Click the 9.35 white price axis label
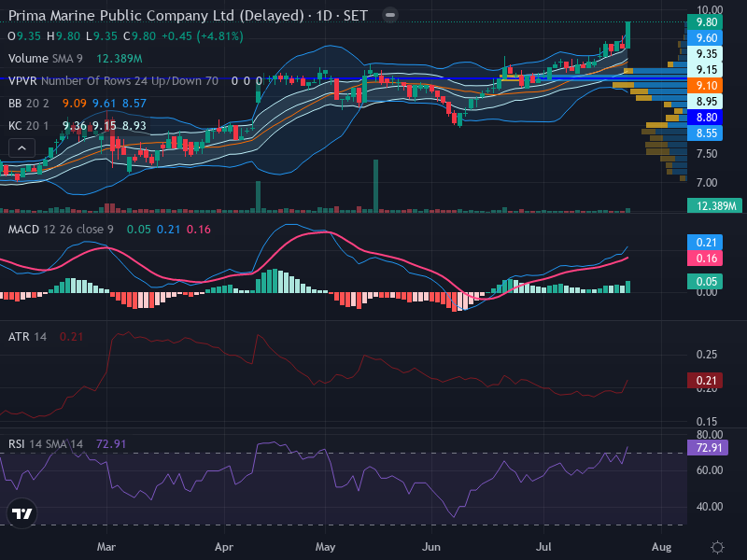Viewport: 747px width, 560px height. click(705, 54)
